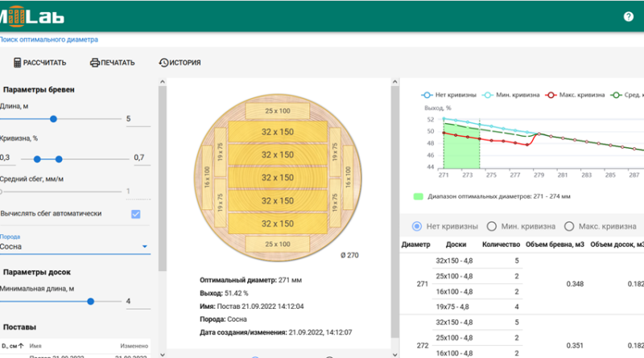This screenshot has width=644, height=358.
Task: Toggle Макс. кривизна legend entry
Action: point(575,95)
